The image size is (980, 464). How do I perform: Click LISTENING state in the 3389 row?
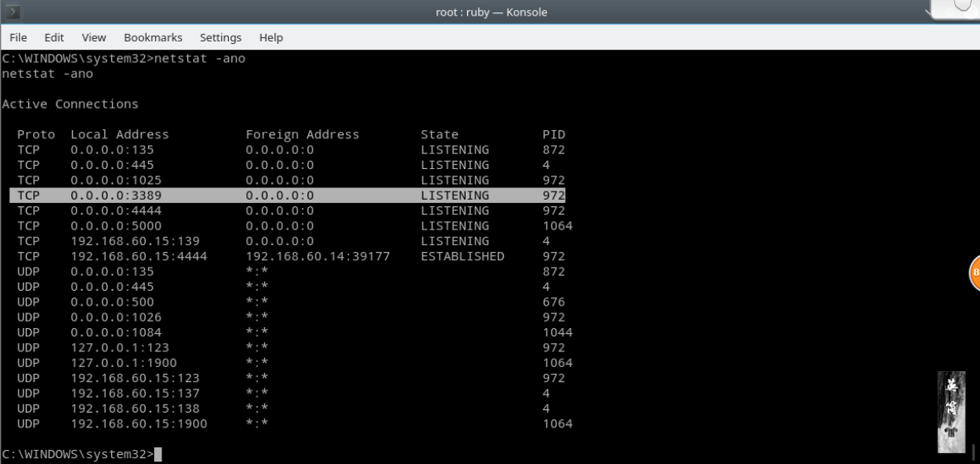coord(455,196)
